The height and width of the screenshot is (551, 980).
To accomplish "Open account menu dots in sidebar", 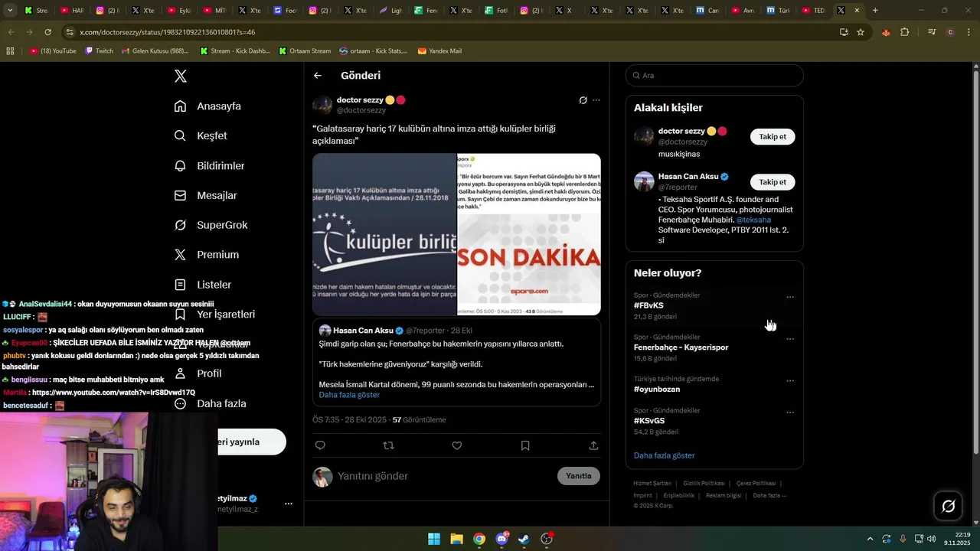I will click(x=289, y=504).
